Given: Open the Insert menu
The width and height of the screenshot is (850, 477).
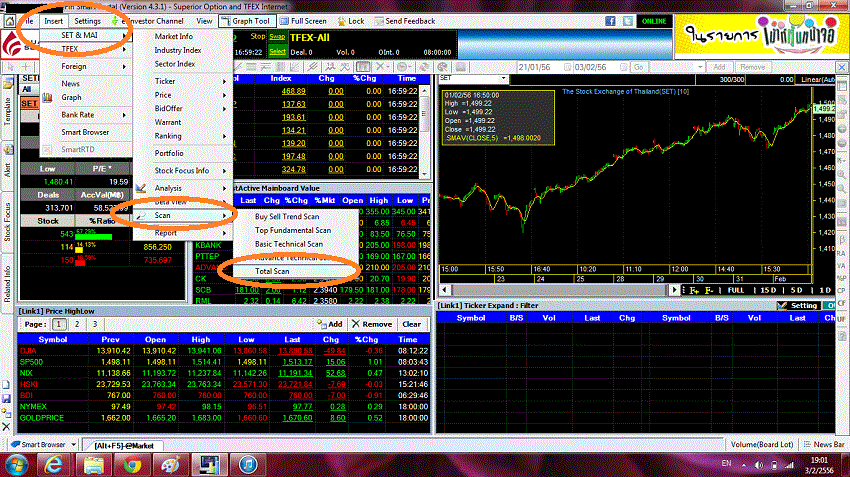Looking at the screenshot, I should tap(53, 21).
